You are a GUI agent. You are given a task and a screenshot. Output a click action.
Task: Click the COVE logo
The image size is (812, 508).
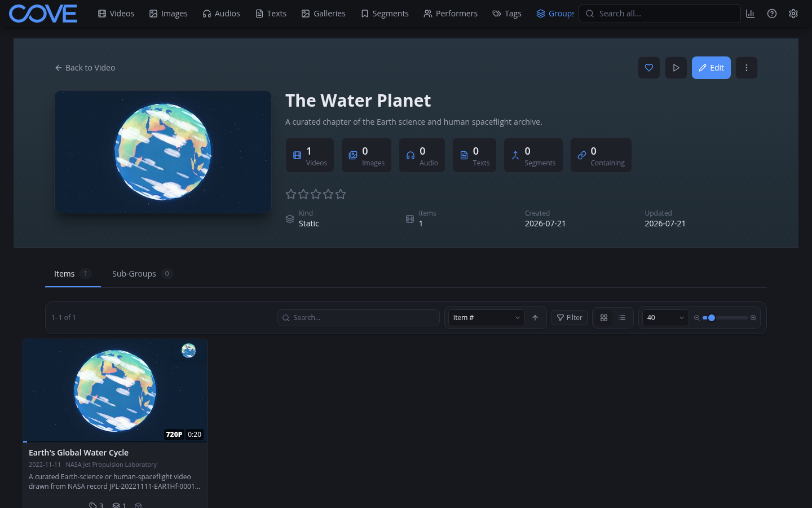[x=43, y=14]
